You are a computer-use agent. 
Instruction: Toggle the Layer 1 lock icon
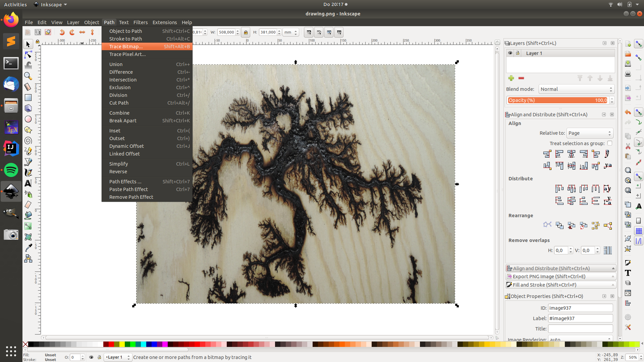[518, 53]
